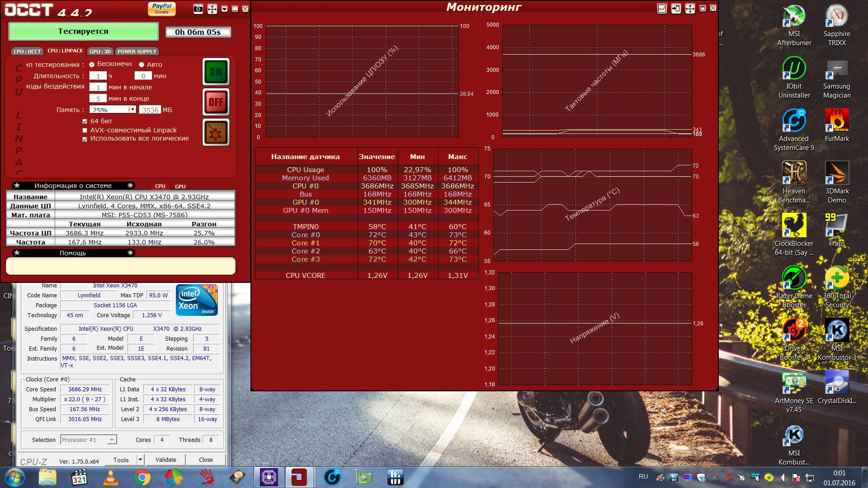Toggle the 64 бит checkbox
This screenshot has width=868, height=488.
pos(85,121)
